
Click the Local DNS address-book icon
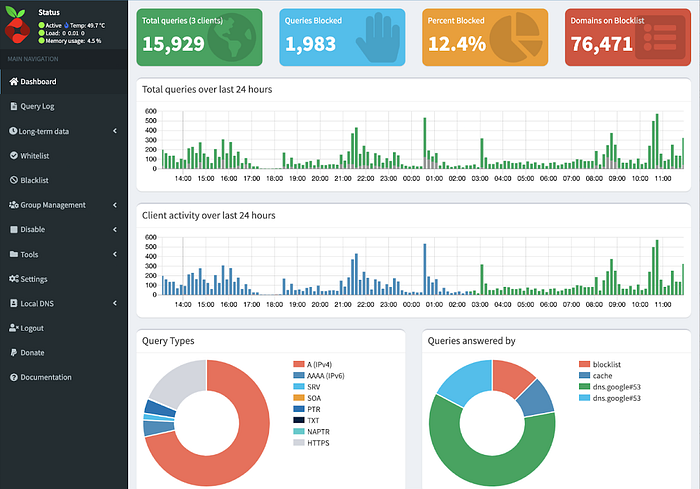click(x=14, y=303)
